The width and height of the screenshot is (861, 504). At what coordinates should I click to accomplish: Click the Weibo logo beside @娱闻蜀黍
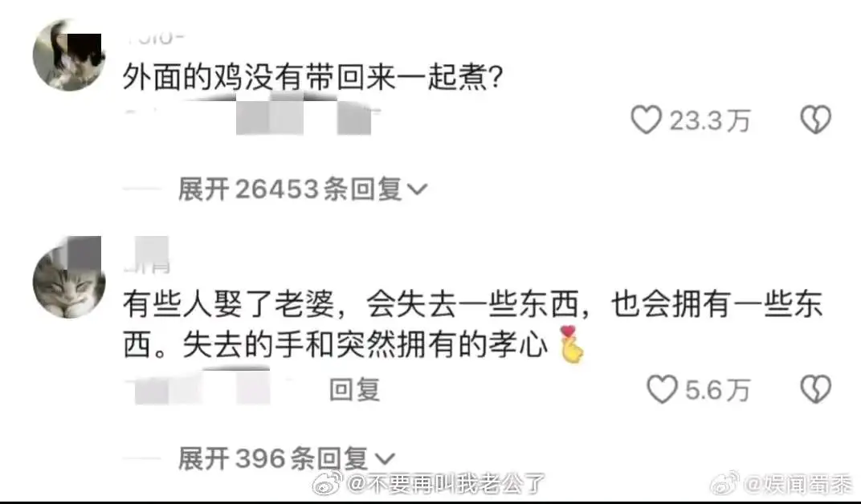[724, 484]
